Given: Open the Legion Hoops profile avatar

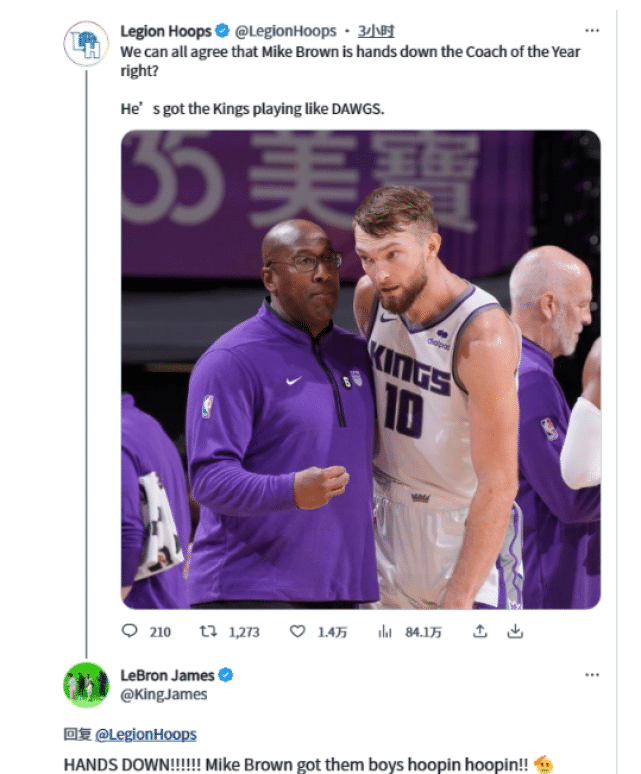Looking at the screenshot, I should pyautogui.click(x=86, y=45).
